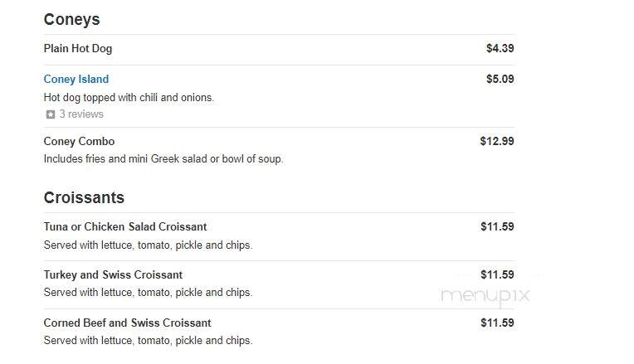The height and width of the screenshot is (364, 634).
Task: Click the menupix watermark logo
Action: pos(485,297)
